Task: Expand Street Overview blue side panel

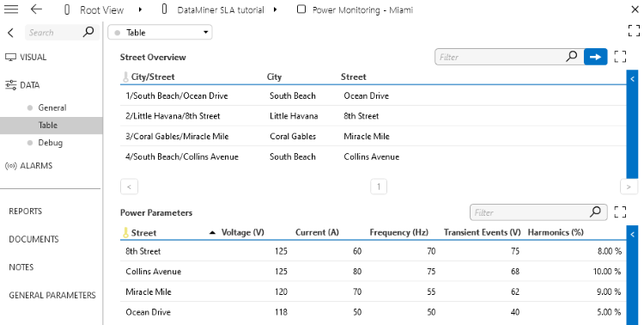Action: click(x=632, y=124)
